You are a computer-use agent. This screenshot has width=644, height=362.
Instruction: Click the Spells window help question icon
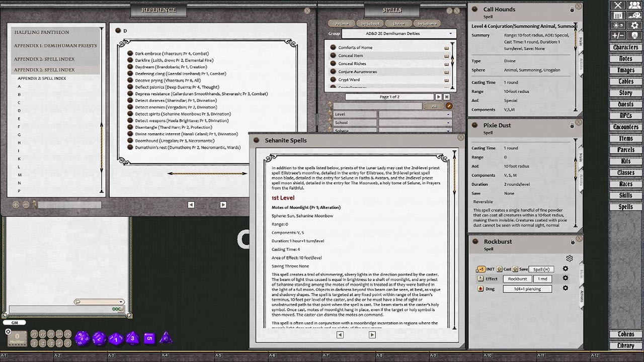(449, 11)
